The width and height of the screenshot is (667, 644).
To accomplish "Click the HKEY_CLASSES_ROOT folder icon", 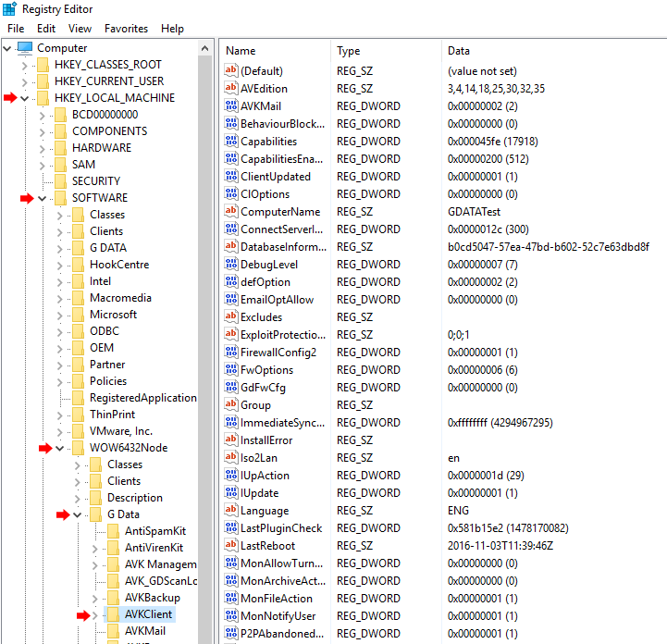I will tap(43, 65).
